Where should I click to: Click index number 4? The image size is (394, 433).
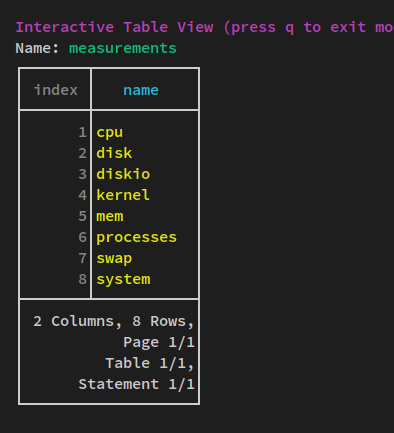(82, 195)
